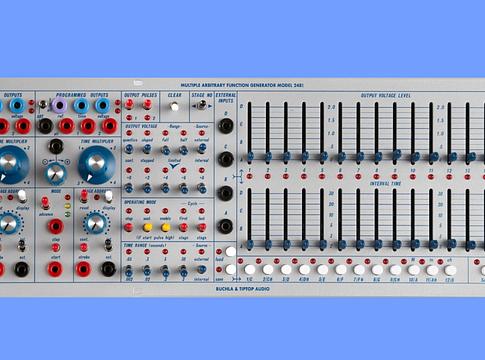Viewport: 485px width, 360px height.
Task: Select stage button 7/F#
Action: (359, 269)
